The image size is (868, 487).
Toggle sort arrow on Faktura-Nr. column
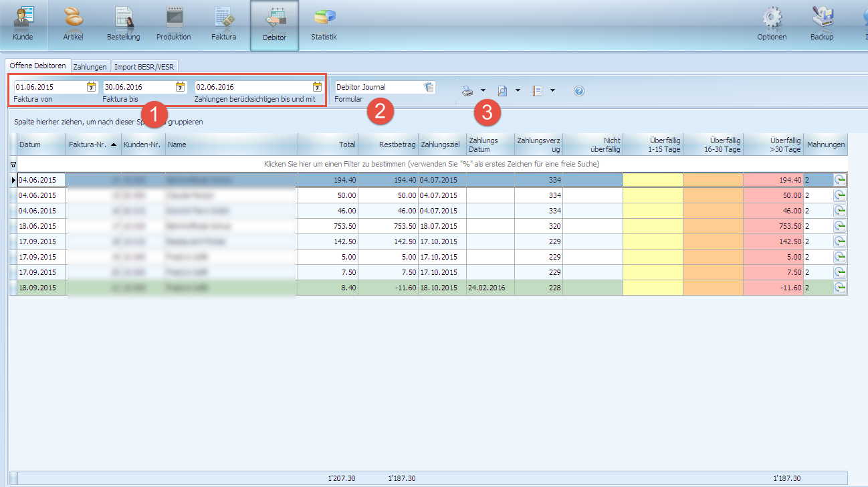click(x=114, y=144)
